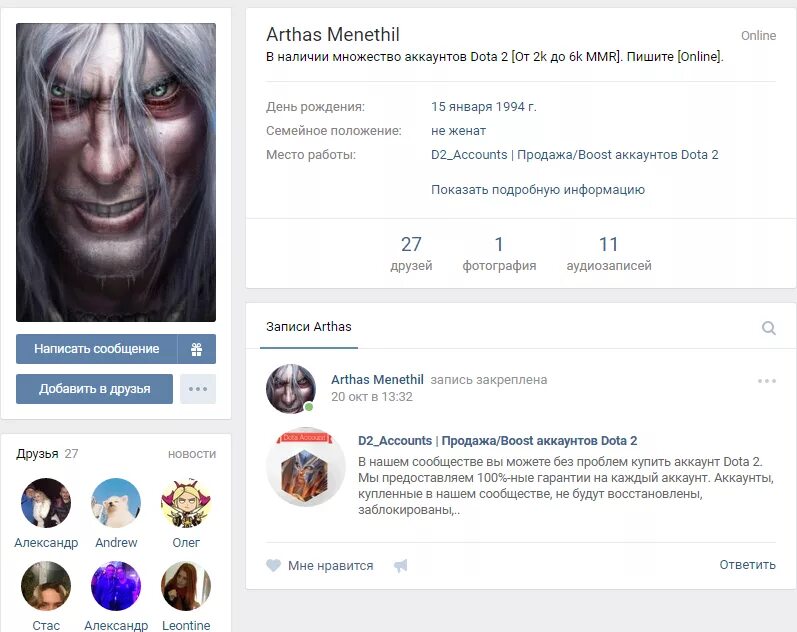Open friend Стас avatar
797x632 pixels.
[x=46, y=586]
